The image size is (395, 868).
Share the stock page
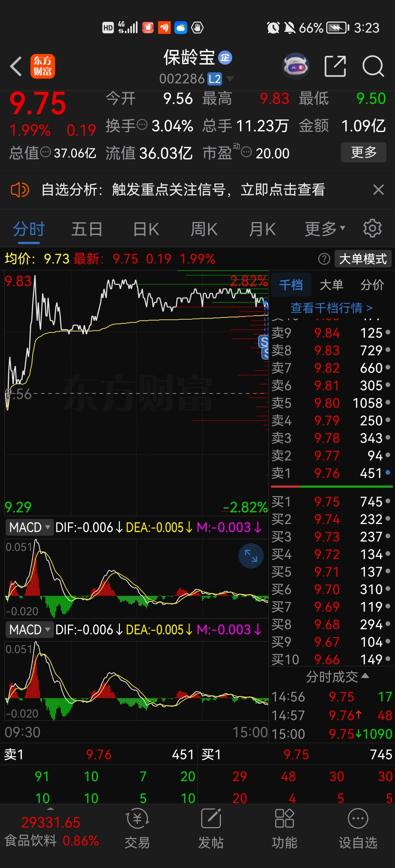335,66
